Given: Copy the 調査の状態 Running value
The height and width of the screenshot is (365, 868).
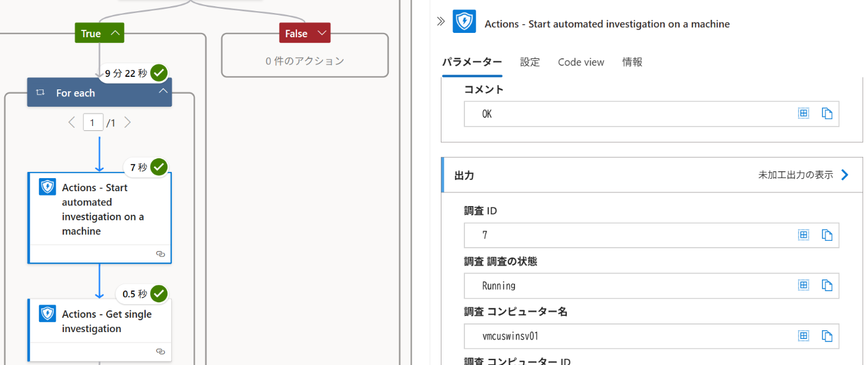Looking at the screenshot, I should pos(826,285).
